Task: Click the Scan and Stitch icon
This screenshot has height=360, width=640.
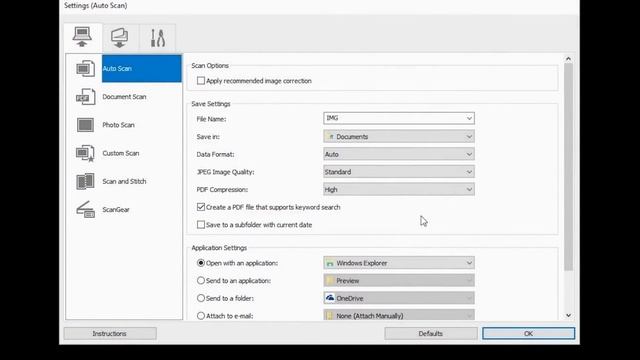Action: pos(85,181)
